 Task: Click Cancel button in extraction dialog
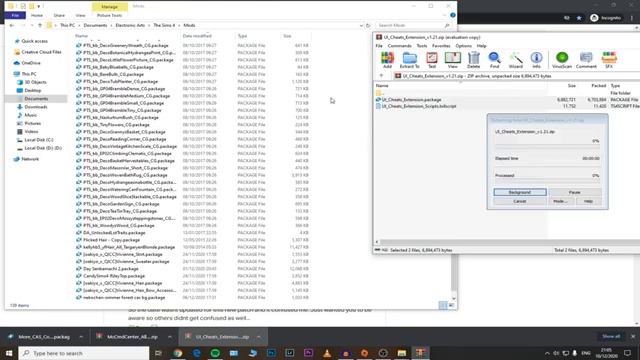coord(520,201)
